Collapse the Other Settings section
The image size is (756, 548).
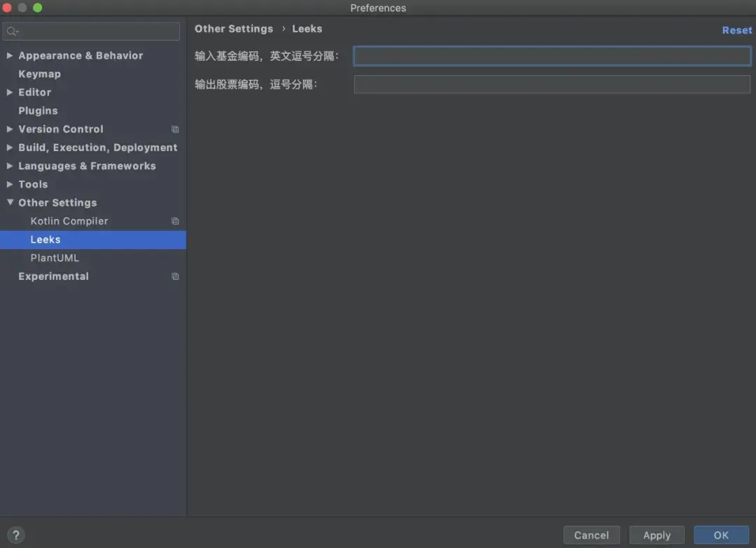[x=9, y=202]
